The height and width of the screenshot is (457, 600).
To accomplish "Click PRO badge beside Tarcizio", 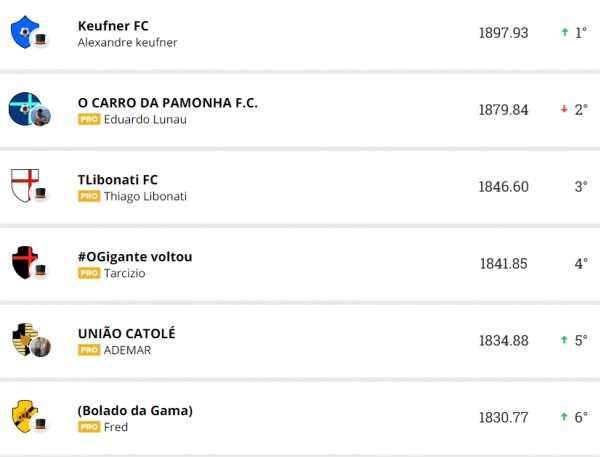I will 89,274.
